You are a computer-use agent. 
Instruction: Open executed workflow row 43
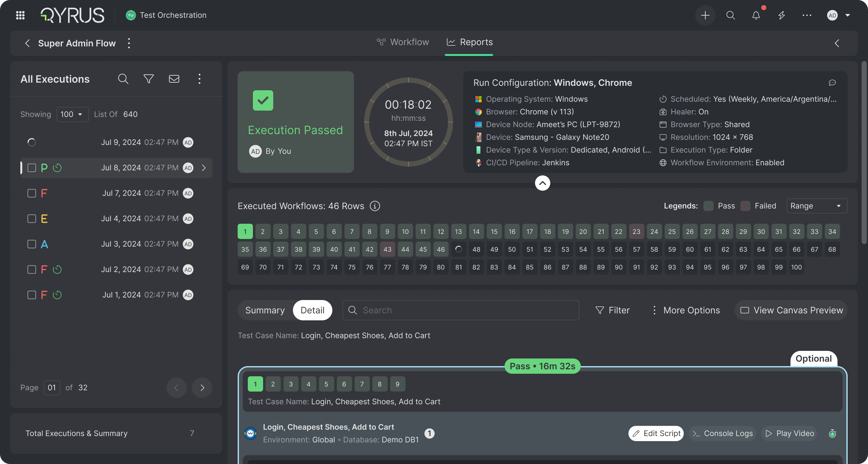(x=387, y=249)
